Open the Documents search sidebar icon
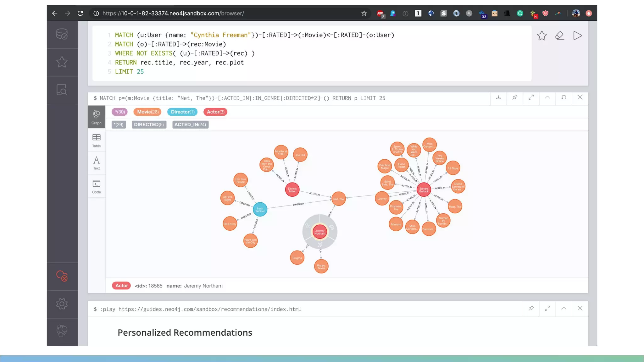This screenshot has height=362, width=644. [62, 90]
